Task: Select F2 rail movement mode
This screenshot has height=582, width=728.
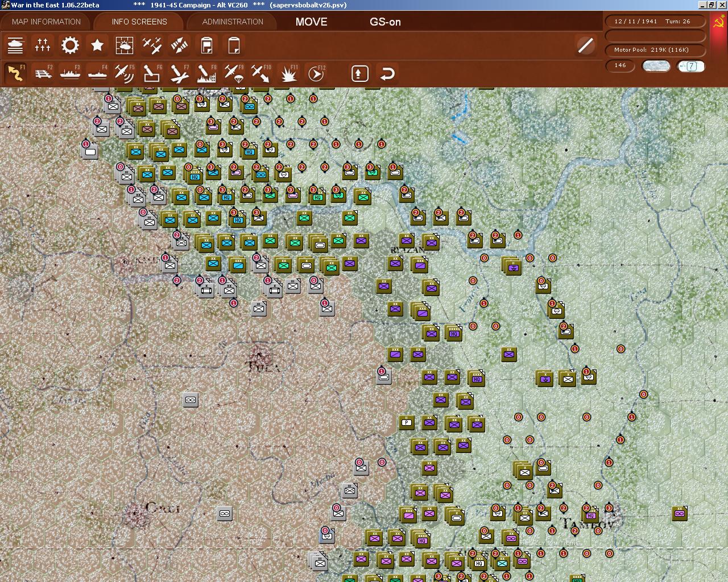Action: click(43, 73)
